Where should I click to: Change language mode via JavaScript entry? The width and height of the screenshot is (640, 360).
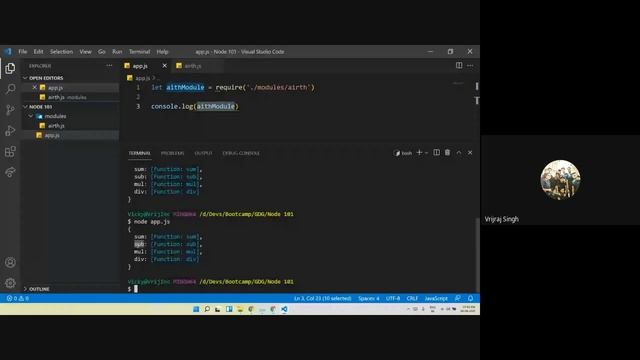436,298
